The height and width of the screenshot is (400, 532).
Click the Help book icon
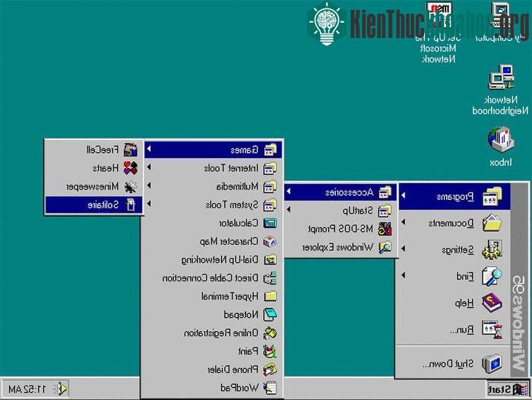[x=492, y=303]
